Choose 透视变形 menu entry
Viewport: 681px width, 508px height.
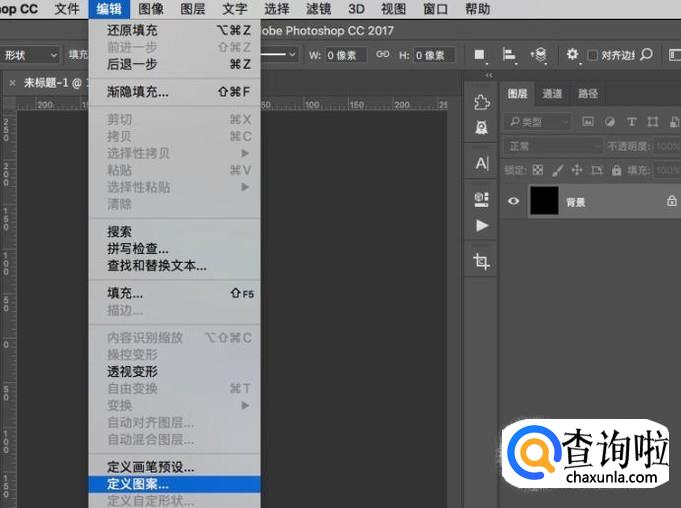(174, 372)
